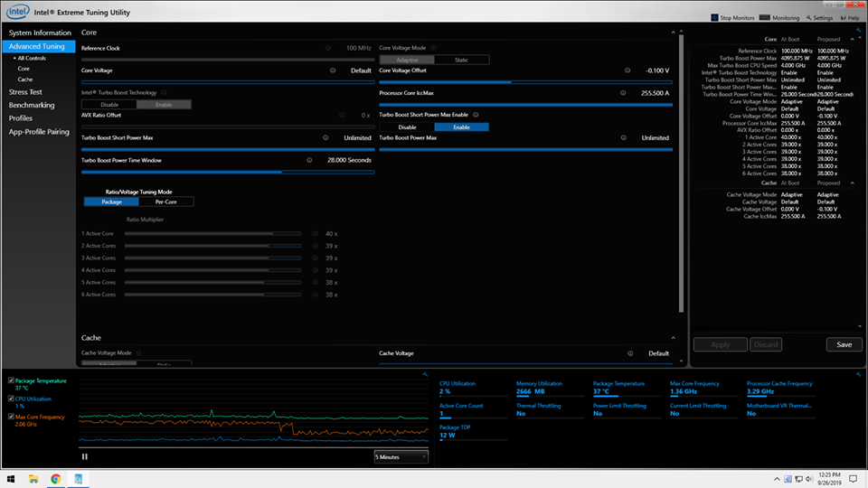This screenshot has width=868, height=488.
Task: Adjust the Turbo Boost Power Time Window slider
Action: pyautogui.click(x=228, y=172)
